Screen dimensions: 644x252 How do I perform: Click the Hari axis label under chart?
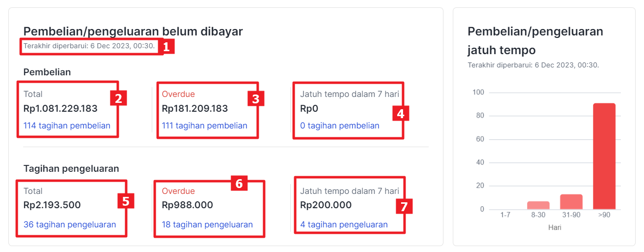coord(554,227)
